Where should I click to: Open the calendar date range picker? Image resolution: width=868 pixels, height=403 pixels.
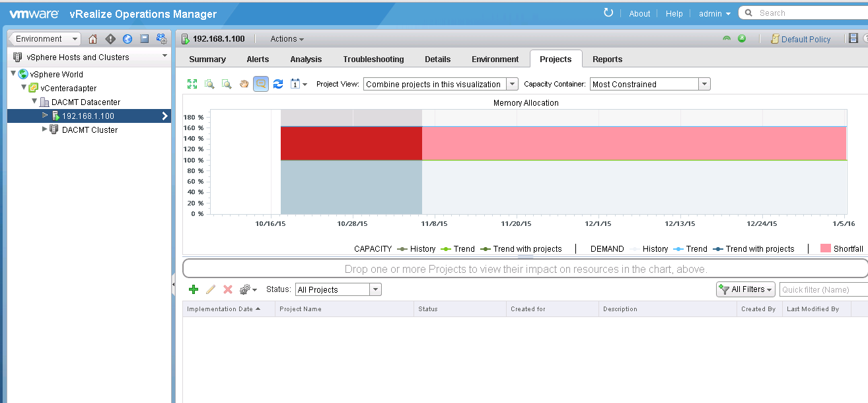299,84
